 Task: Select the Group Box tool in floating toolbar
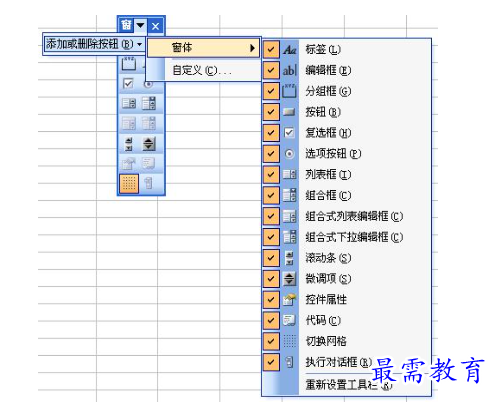pos(129,63)
